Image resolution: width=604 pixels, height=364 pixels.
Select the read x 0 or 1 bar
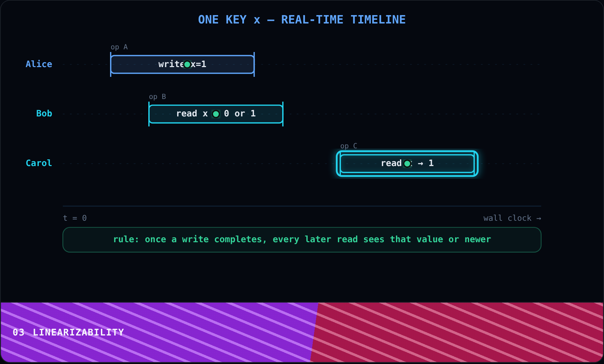[216, 114]
